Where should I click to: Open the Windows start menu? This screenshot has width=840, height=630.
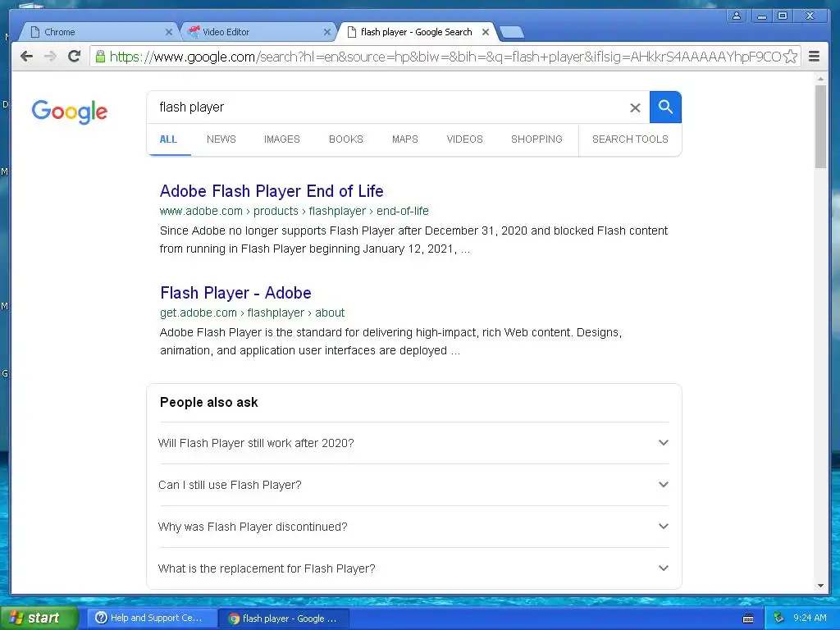(39, 618)
